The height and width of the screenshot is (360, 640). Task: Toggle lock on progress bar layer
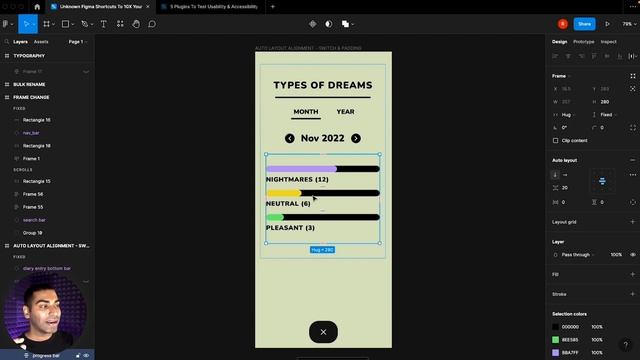(78, 356)
